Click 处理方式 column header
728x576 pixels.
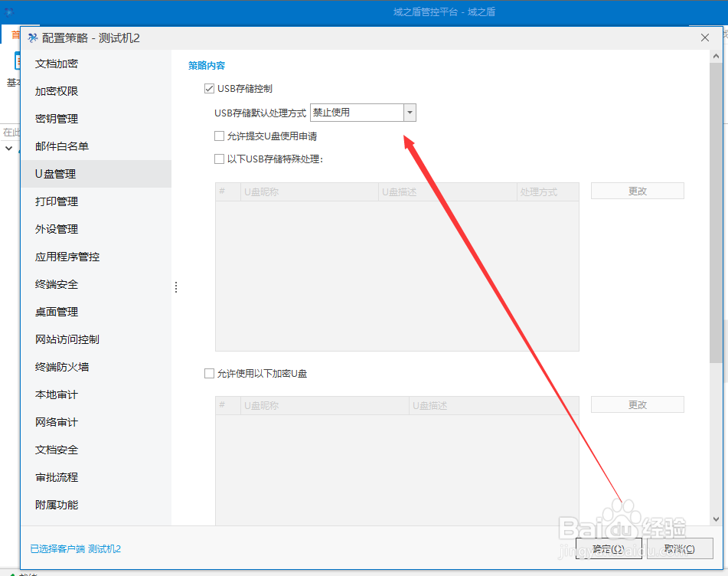[548, 191]
